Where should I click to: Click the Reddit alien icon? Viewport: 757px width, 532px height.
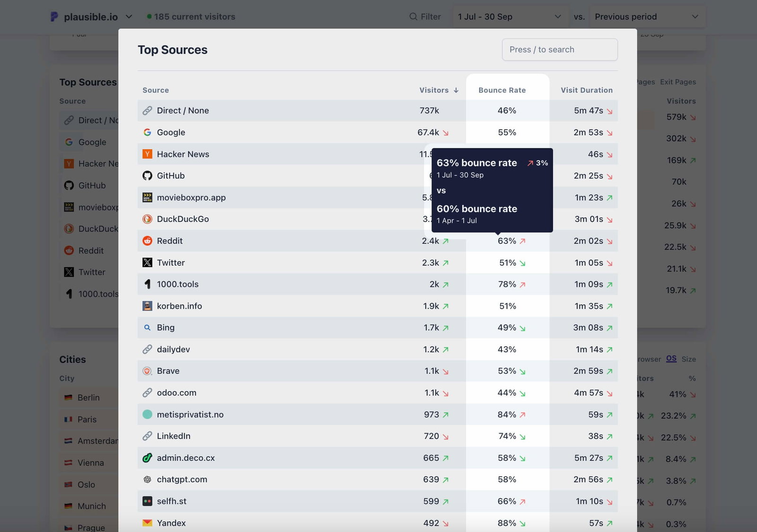coord(147,241)
